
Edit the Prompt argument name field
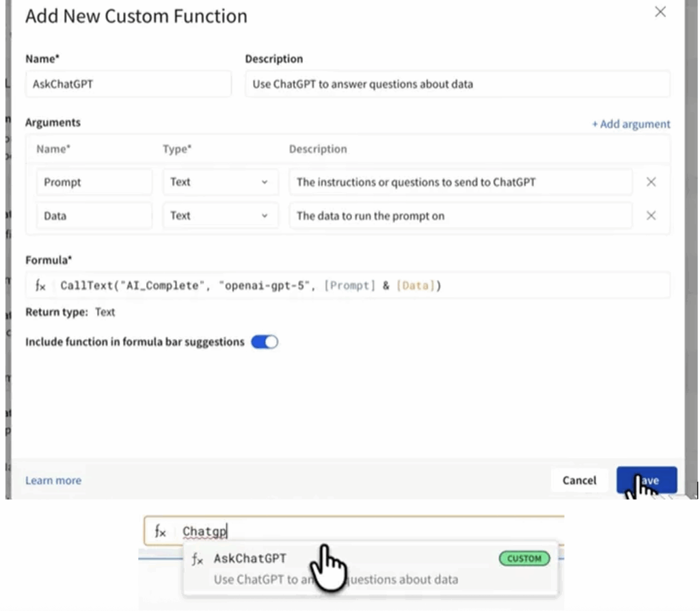(x=94, y=182)
